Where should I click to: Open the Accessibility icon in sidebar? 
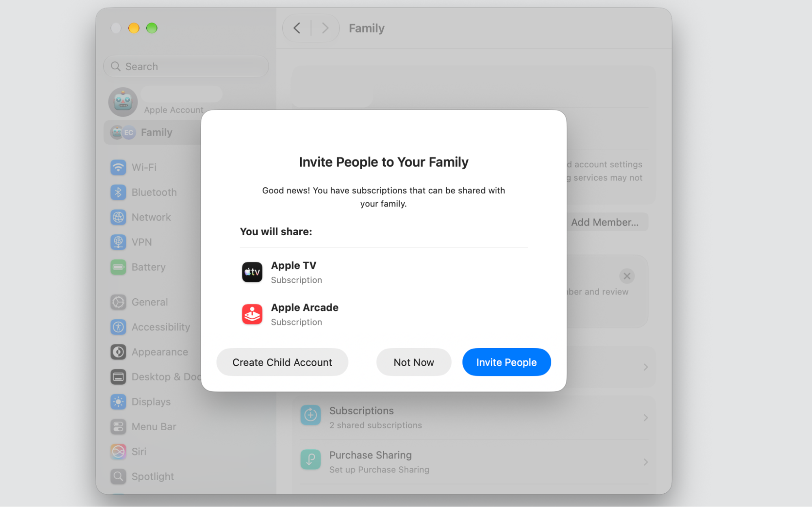[x=118, y=327]
